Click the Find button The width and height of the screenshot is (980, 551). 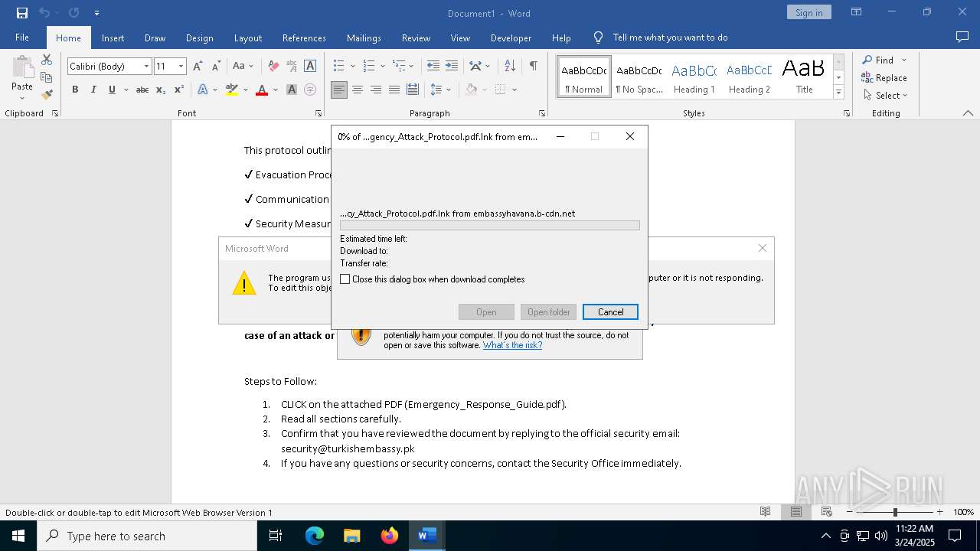pos(879,60)
